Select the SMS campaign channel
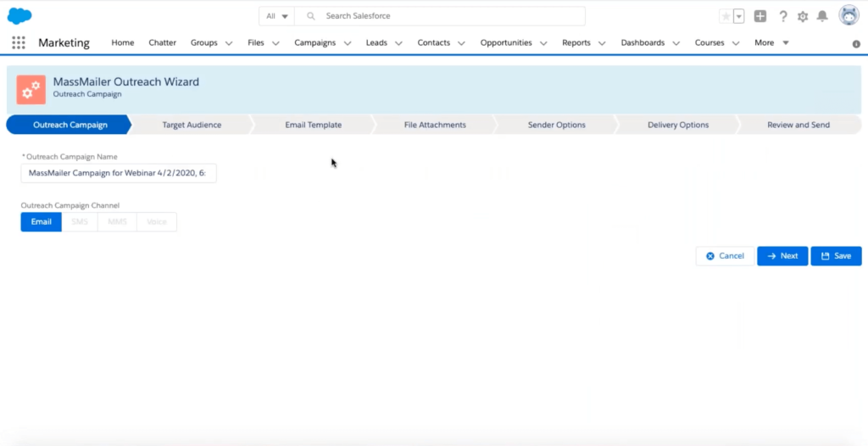Image resolution: width=868 pixels, height=446 pixels. pos(80,222)
